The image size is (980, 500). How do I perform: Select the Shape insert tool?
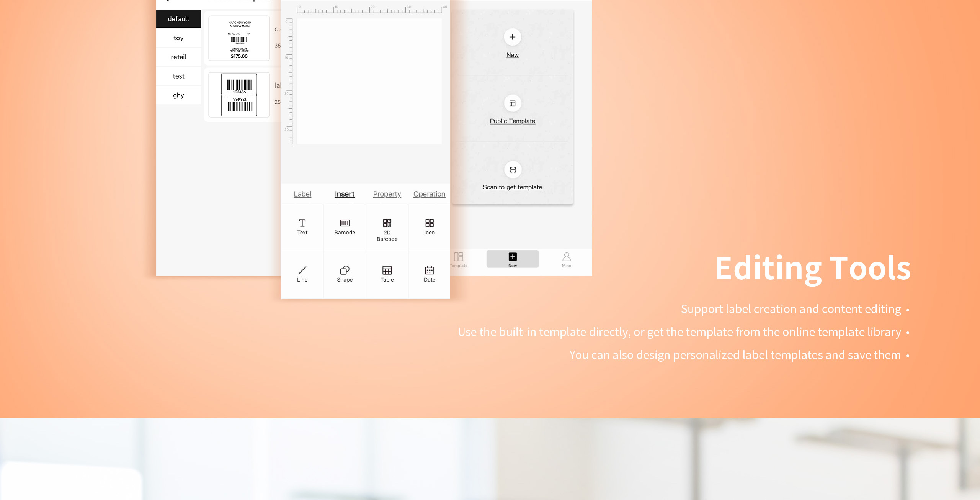(345, 273)
